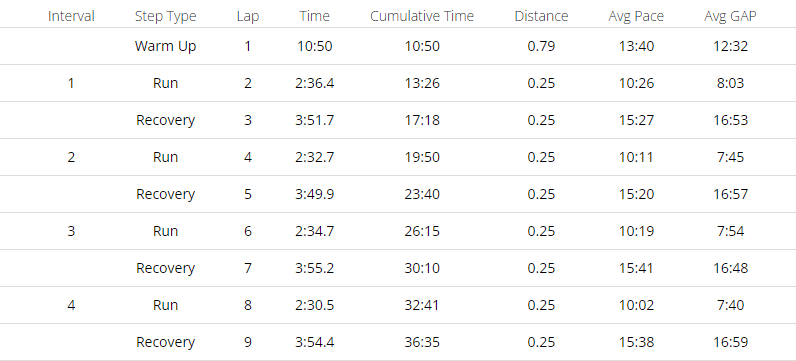796x361 pixels.
Task: Click the 2:36.4 lap time
Action: coord(315,83)
